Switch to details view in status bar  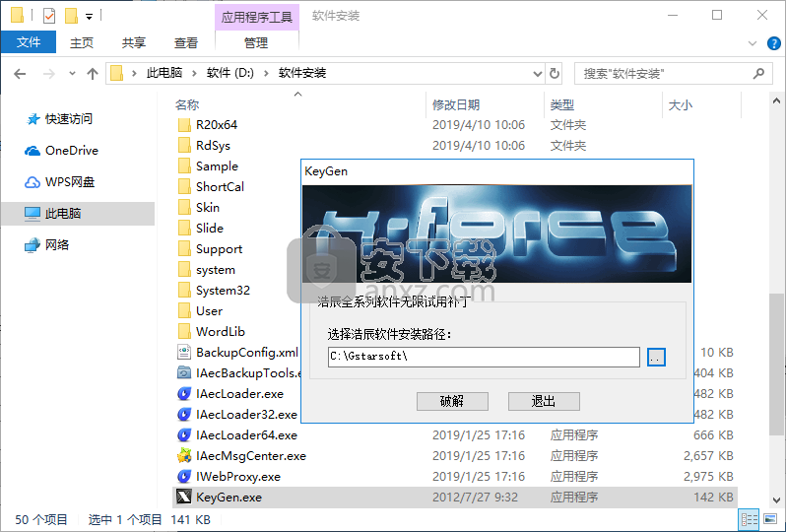(x=750, y=519)
